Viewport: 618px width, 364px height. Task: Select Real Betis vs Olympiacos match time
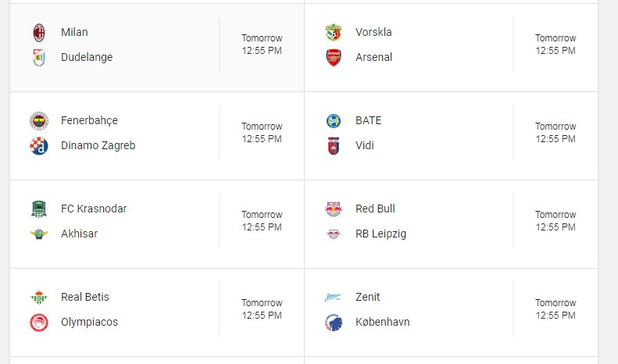262,309
